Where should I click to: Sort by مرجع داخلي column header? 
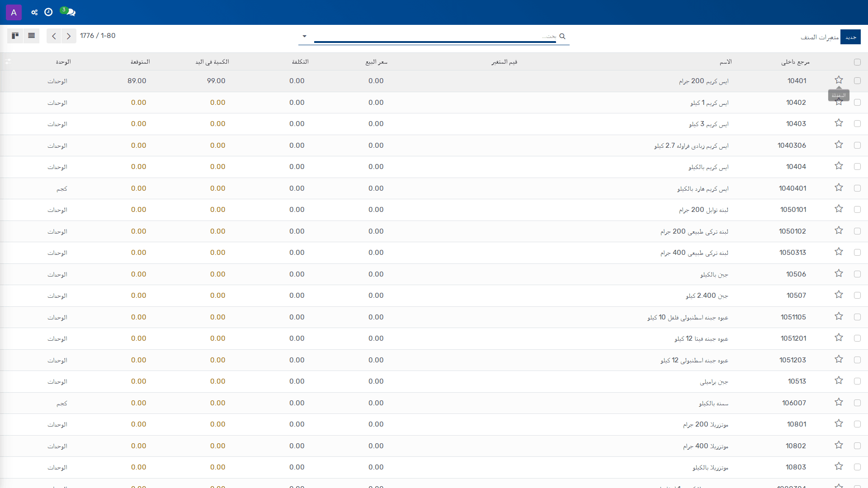pos(795,62)
